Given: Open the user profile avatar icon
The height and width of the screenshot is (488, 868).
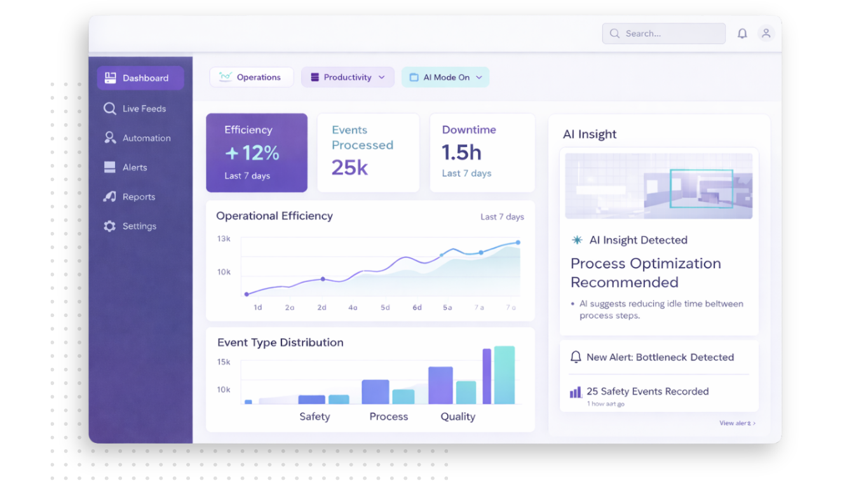Looking at the screenshot, I should (x=766, y=34).
